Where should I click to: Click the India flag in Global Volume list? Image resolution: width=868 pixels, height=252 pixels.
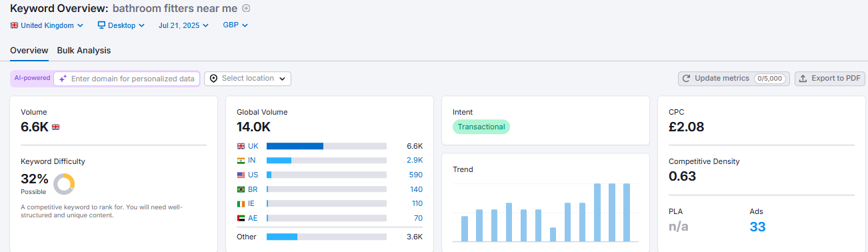241,161
